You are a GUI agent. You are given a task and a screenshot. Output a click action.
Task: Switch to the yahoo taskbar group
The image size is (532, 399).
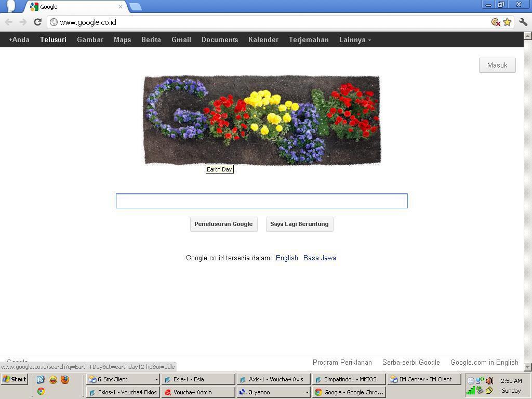pyautogui.click(x=273, y=392)
